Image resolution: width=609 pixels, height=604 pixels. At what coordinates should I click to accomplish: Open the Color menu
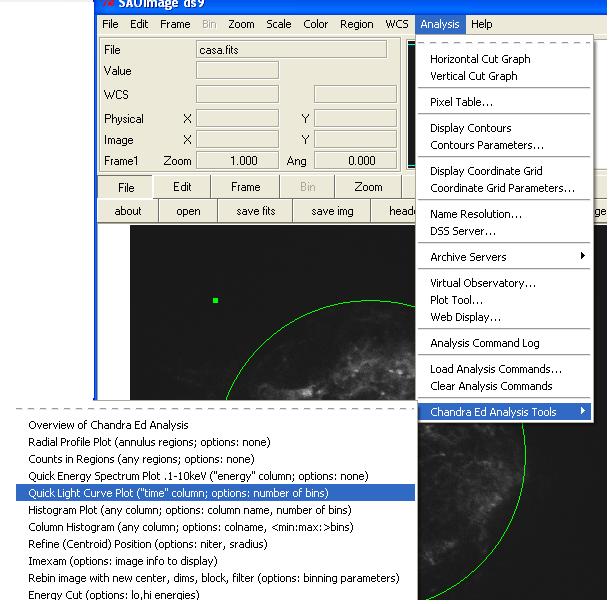click(x=315, y=24)
